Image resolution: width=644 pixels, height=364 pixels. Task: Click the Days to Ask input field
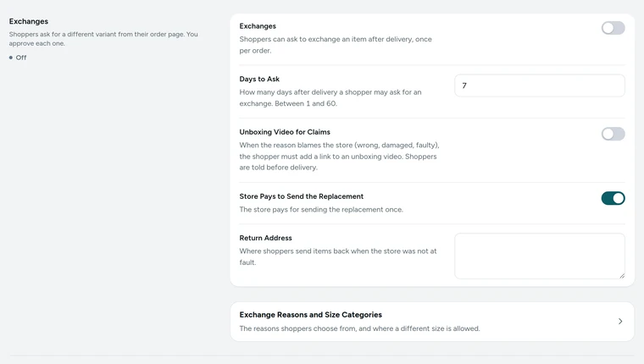pos(540,85)
